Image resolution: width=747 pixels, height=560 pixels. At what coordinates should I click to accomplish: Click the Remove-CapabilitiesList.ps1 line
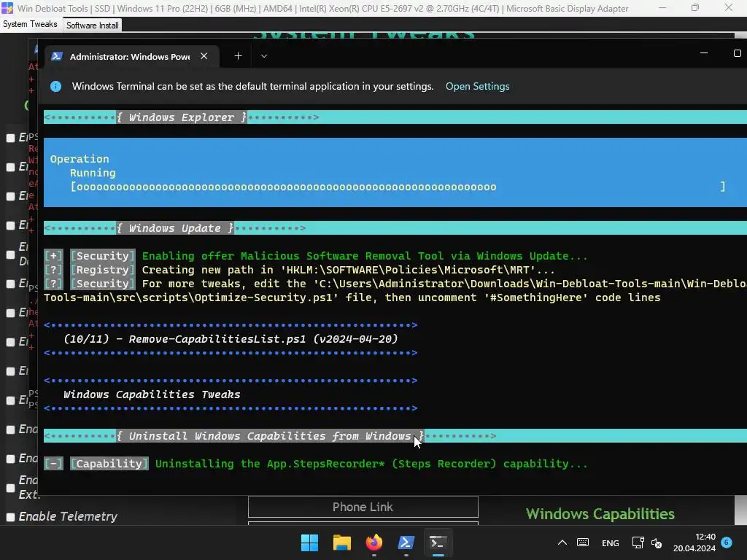[231, 339]
